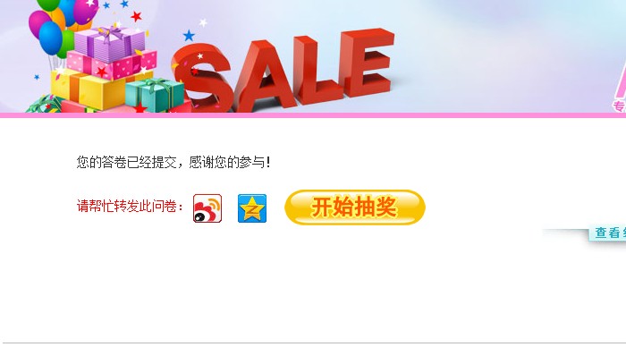626x364 pixels.
Task: Open the 查看 side tab at right edge
Action: (x=607, y=233)
